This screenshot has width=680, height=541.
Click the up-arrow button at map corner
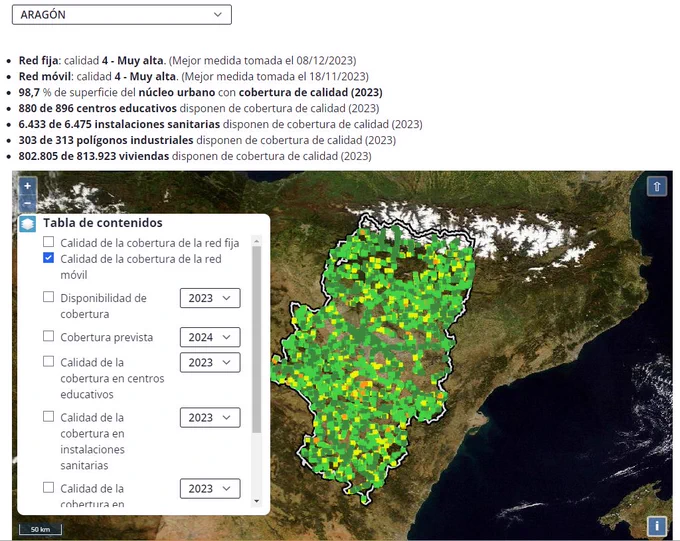tap(657, 187)
